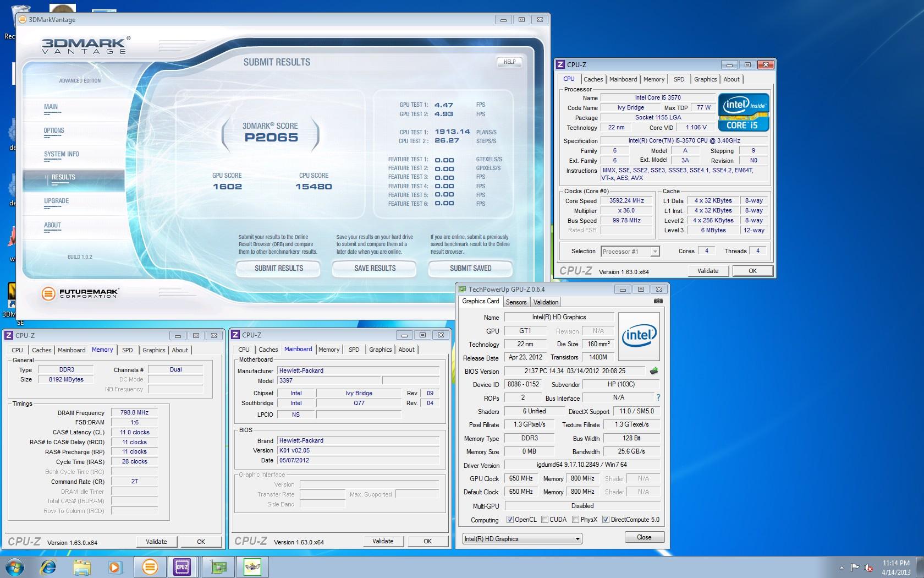This screenshot has width=924, height=578.
Task: Open the Graphics tab in CPU-Z Memory window
Action: click(153, 350)
